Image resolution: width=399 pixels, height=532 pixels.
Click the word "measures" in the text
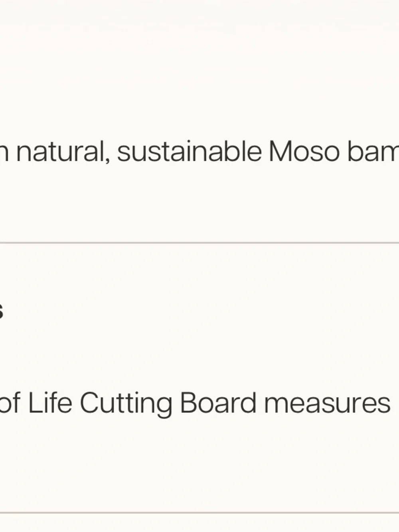pos(327,403)
